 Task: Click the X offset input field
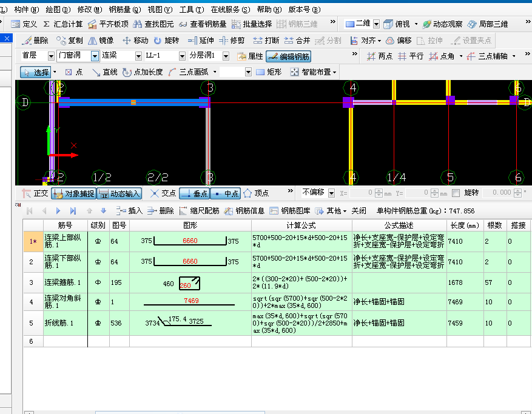(362, 193)
